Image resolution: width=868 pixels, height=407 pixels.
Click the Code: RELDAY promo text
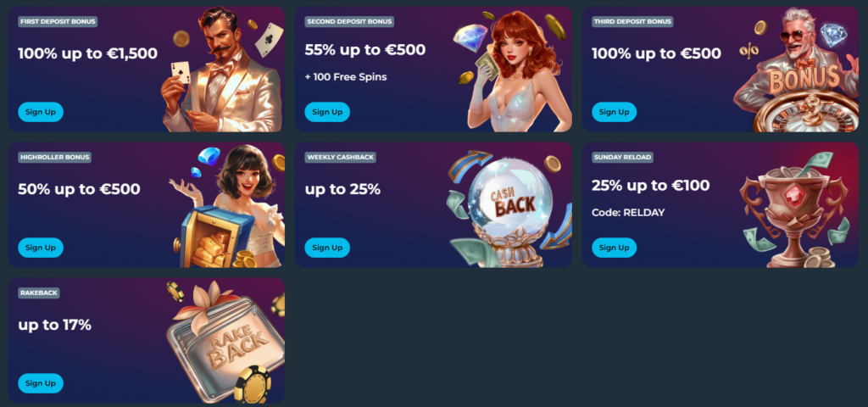pos(628,213)
